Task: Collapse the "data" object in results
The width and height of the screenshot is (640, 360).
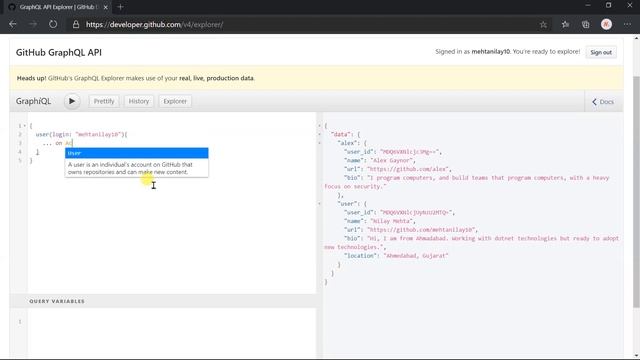Action: pyautogui.click(x=320, y=134)
